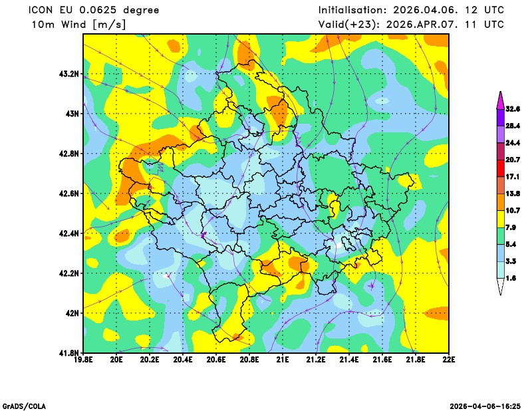
Task: Select the Initialisation date text
Action: (411, 10)
